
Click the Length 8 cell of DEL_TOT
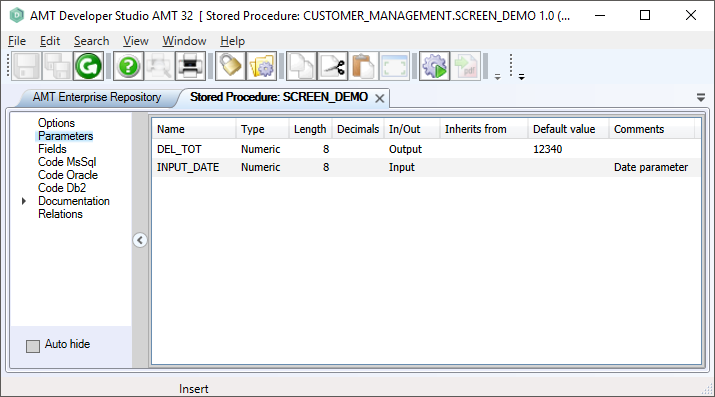(x=310, y=149)
